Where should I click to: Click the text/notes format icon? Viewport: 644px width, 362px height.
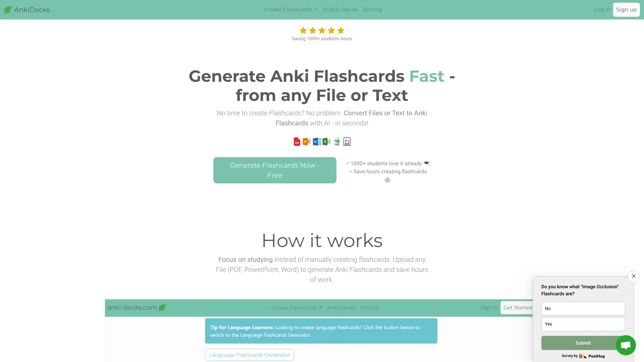point(347,141)
